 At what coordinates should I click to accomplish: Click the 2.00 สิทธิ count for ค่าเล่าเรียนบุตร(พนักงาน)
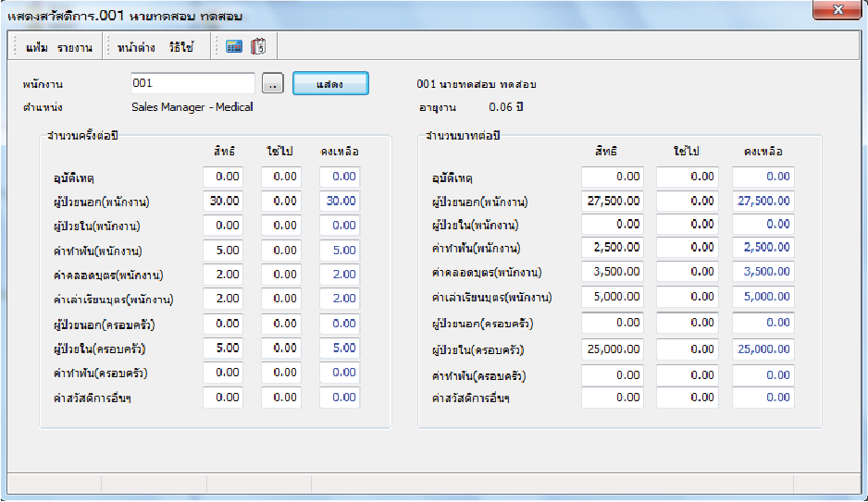223,299
